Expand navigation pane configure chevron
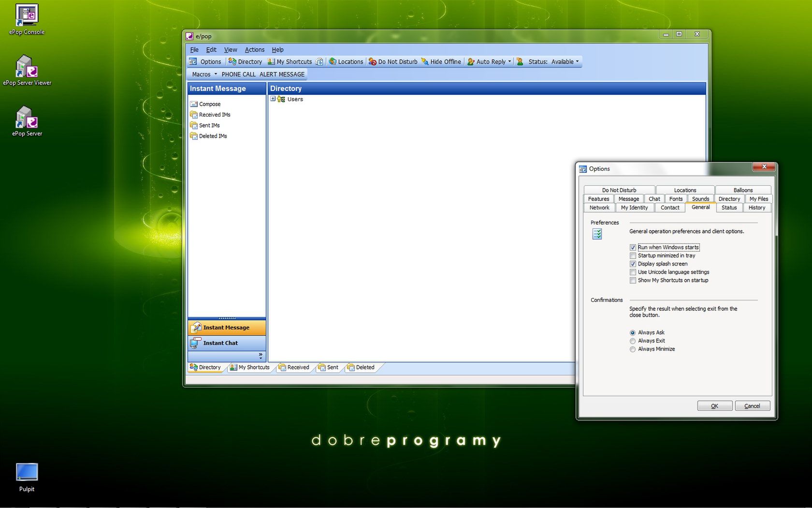This screenshot has height=508, width=812. pyautogui.click(x=261, y=356)
